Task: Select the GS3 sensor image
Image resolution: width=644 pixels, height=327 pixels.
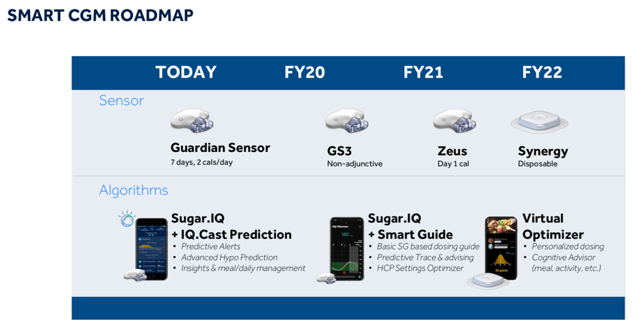Action: 347,121
